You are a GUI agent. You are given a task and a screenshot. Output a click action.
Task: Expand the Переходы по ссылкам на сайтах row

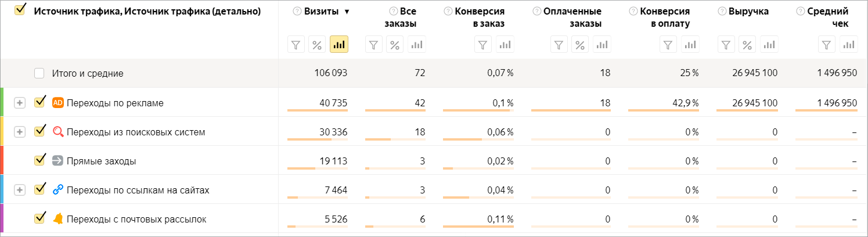[x=20, y=190]
